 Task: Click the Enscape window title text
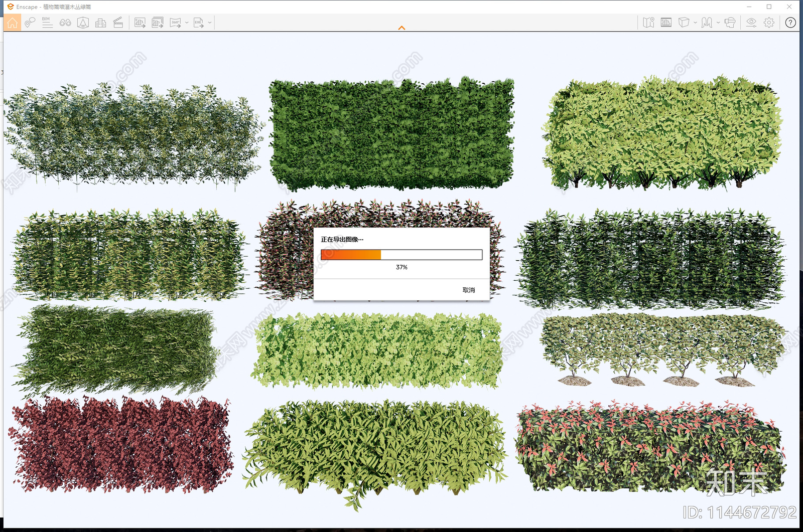54,7
